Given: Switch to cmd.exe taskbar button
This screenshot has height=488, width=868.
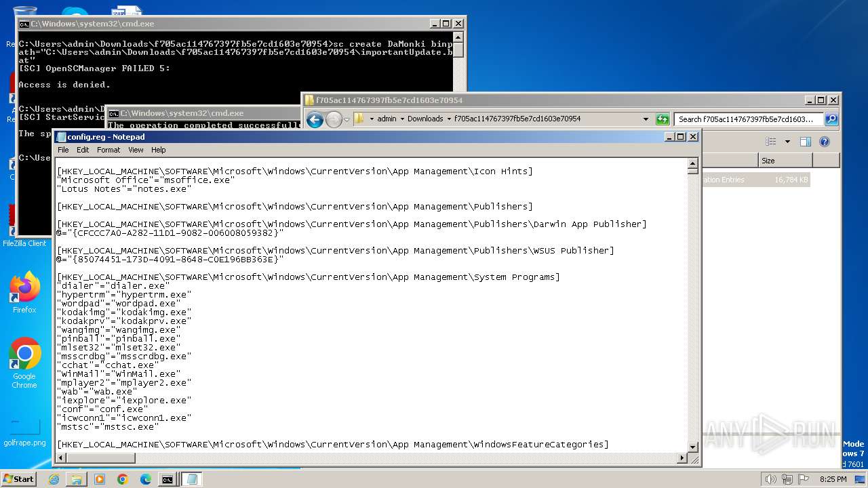Looking at the screenshot, I should [x=167, y=479].
